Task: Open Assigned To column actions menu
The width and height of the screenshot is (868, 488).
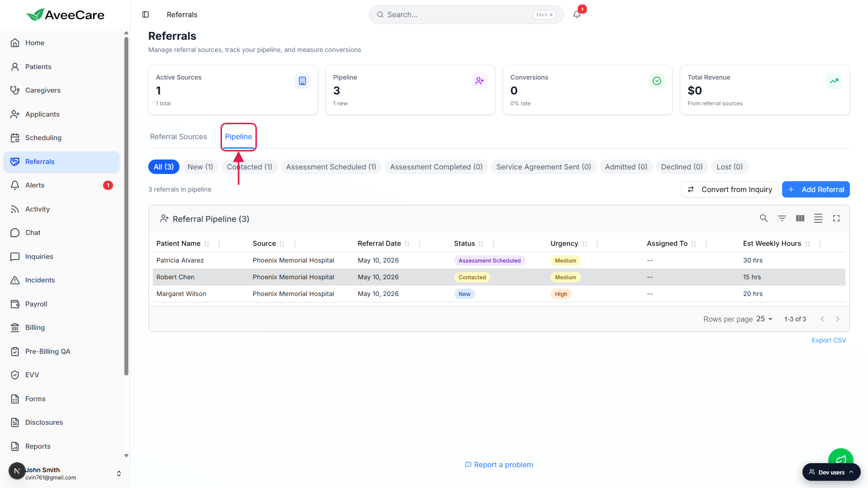Action: click(x=706, y=244)
